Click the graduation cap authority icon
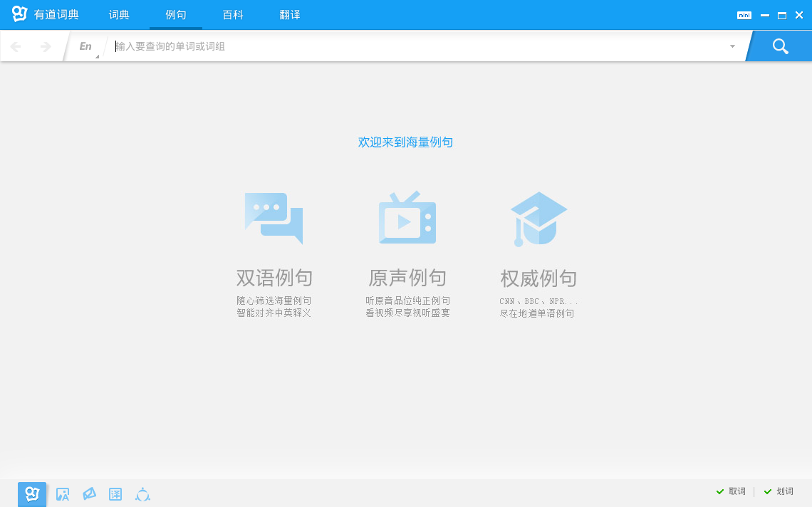This screenshot has width=812, height=507. coord(538,219)
